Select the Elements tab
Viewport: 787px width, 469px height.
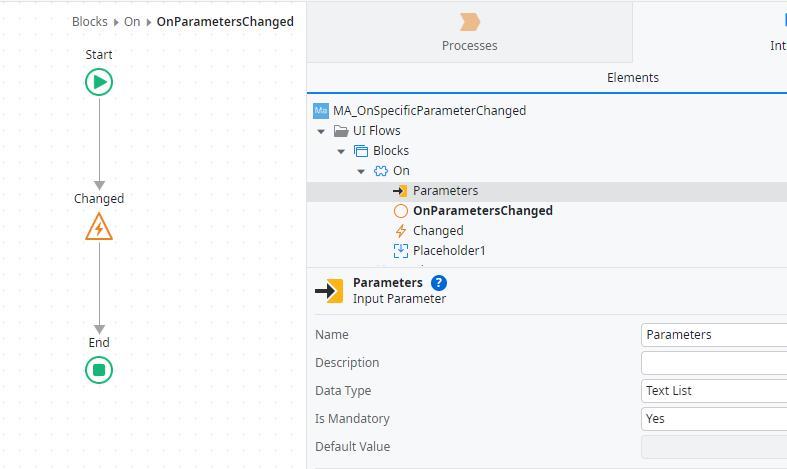coord(632,78)
